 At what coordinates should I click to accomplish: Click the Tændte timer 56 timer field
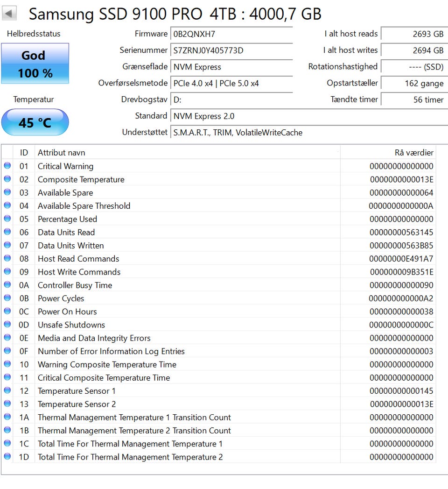(x=414, y=100)
